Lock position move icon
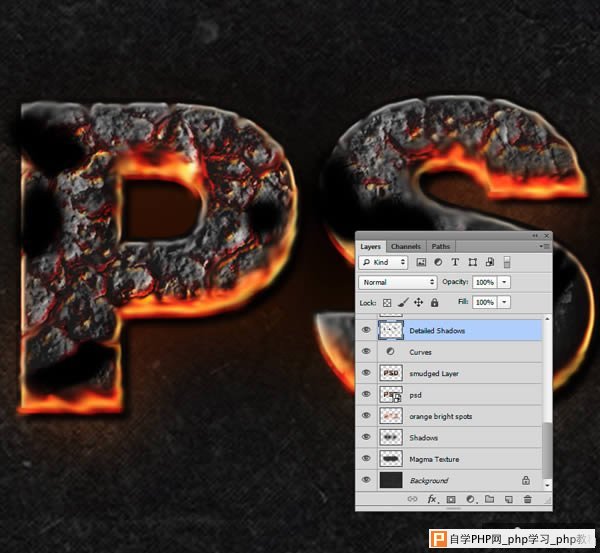The height and width of the screenshot is (553, 600). pyautogui.click(x=418, y=303)
